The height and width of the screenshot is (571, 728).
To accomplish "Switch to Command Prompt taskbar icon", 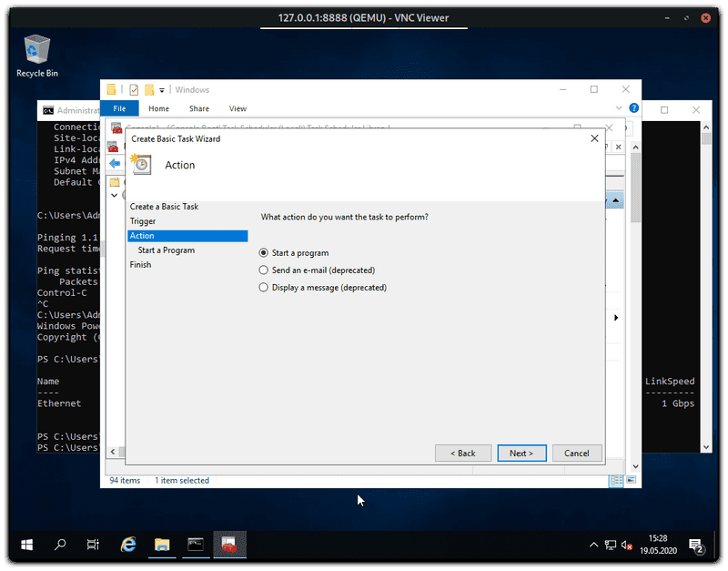I will coord(196,545).
